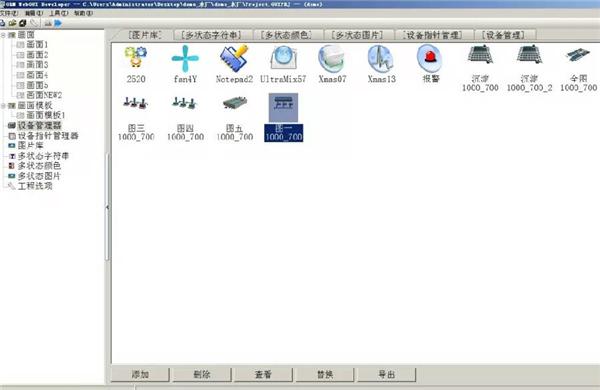Click the 添加 button
This screenshot has height=390, width=600.
pos(140,374)
